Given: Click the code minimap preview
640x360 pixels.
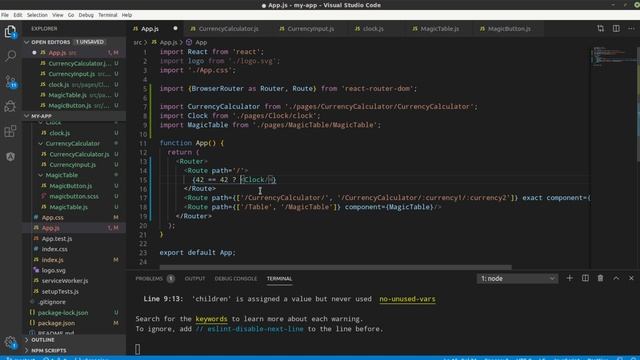Looking at the screenshot, I should 614,56.
